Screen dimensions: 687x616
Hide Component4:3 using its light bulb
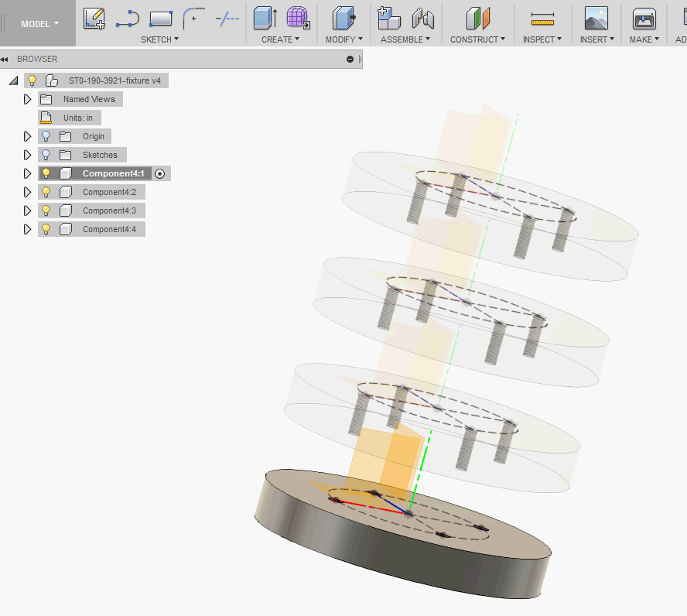click(x=46, y=210)
